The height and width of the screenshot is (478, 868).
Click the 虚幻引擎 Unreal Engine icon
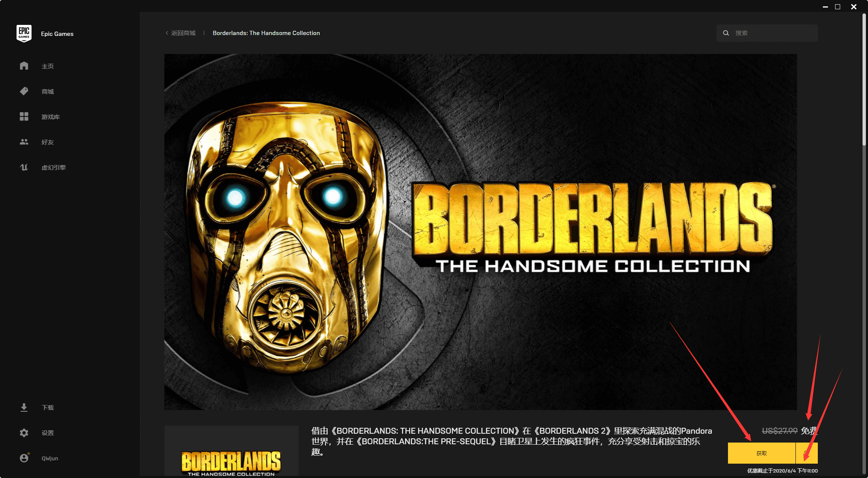(24, 167)
